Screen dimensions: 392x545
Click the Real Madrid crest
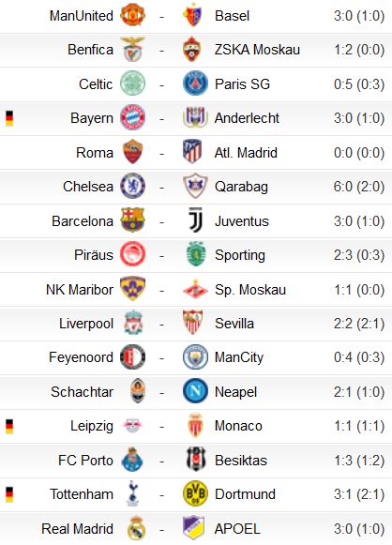136,528
